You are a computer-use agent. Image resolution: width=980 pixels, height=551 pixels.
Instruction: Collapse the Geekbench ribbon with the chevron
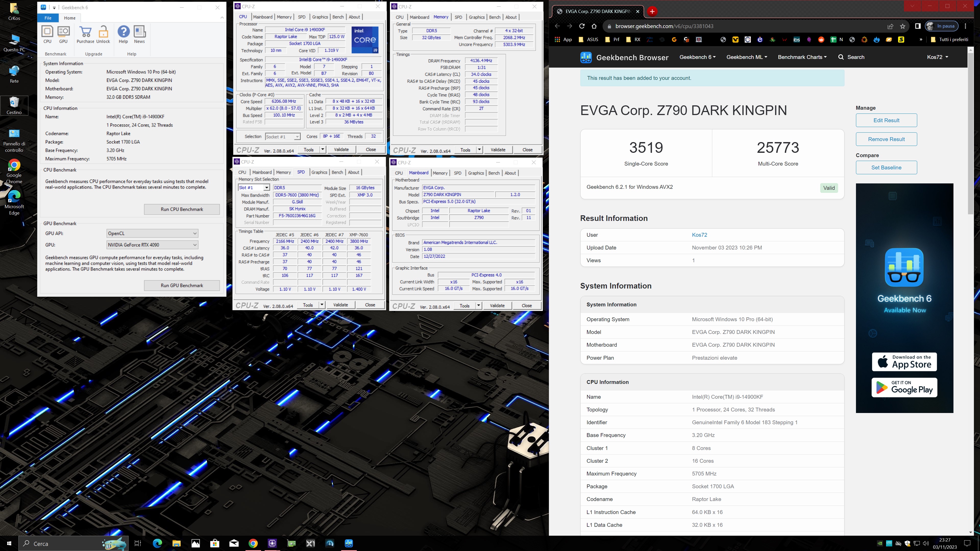222,18
